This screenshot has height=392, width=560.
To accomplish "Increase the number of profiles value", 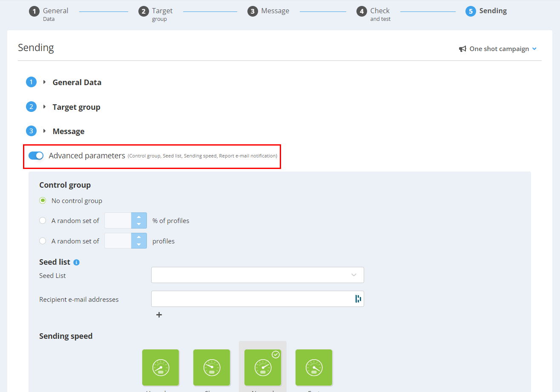I will point(139,237).
